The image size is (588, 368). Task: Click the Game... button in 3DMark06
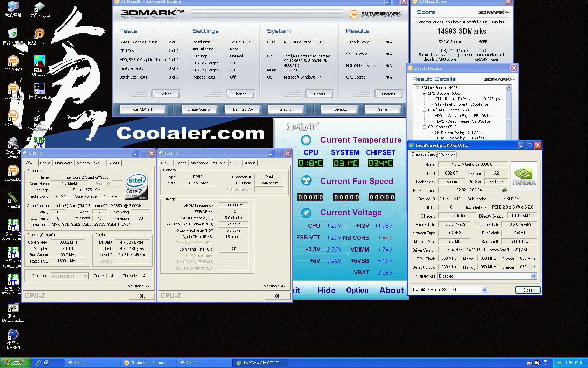click(x=384, y=109)
